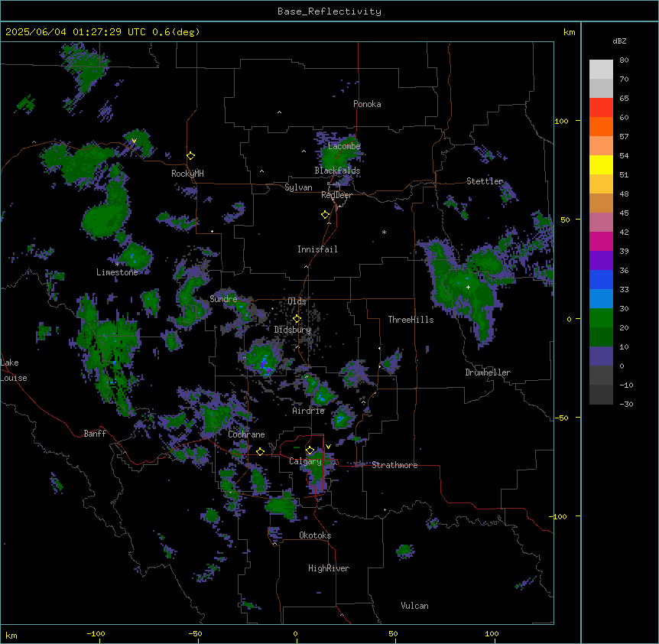
Task: Click the magenta legend swatch between 39 and 42
Action: point(601,242)
